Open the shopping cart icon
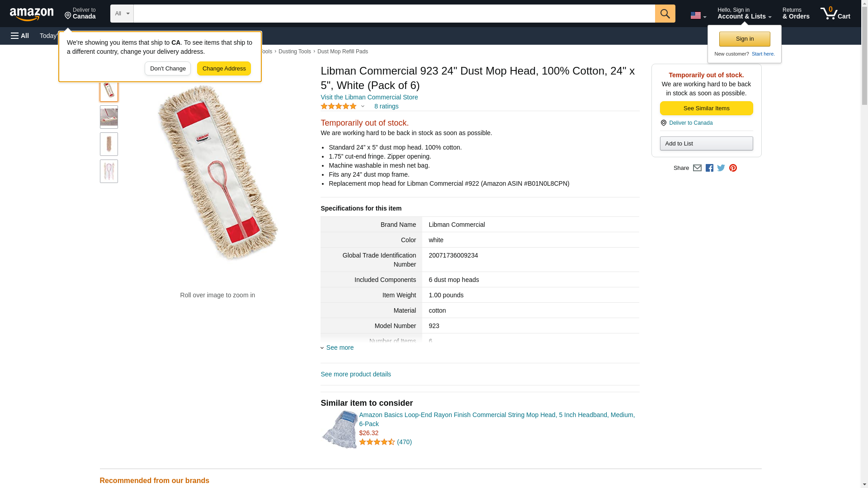Viewport: 868px width, 488px height. click(835, 14)
